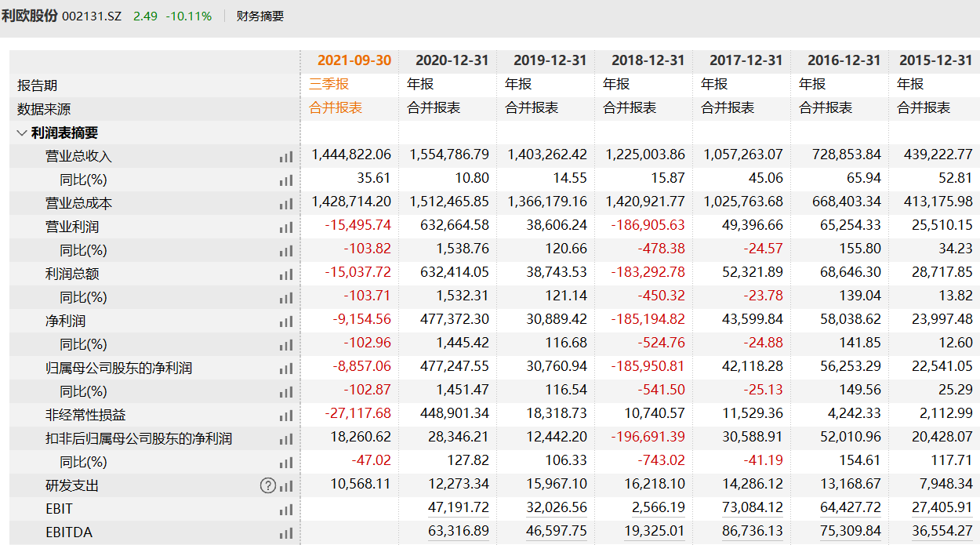The height and width of the screenshot is (545, 980).
Task: Open chart icon for 净利润 row
Action: pyautogui.click(x=285, y=322)
